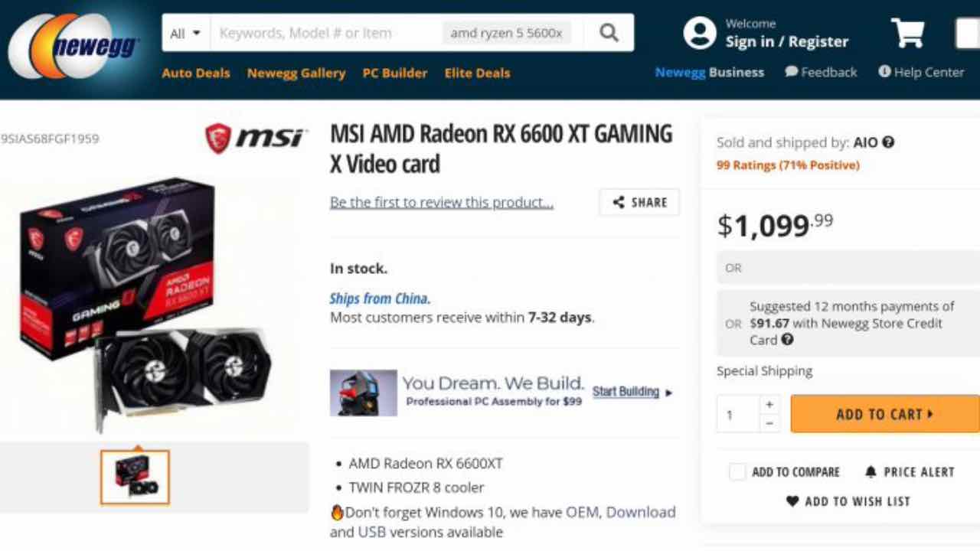
Task: Decrease quantity with minus stepper
Action: (x=769, y=423)
